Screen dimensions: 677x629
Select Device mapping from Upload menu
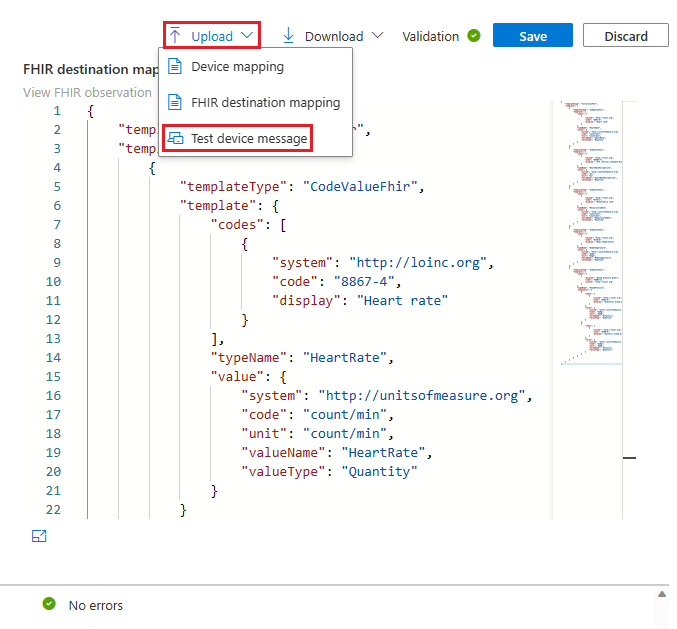(x=237, y=67)
